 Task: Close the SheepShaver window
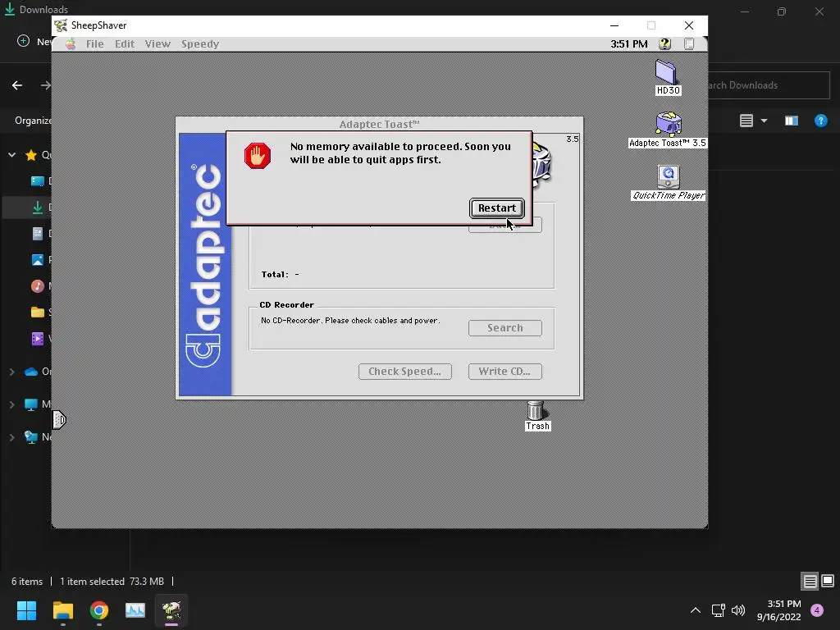[689, 25]
